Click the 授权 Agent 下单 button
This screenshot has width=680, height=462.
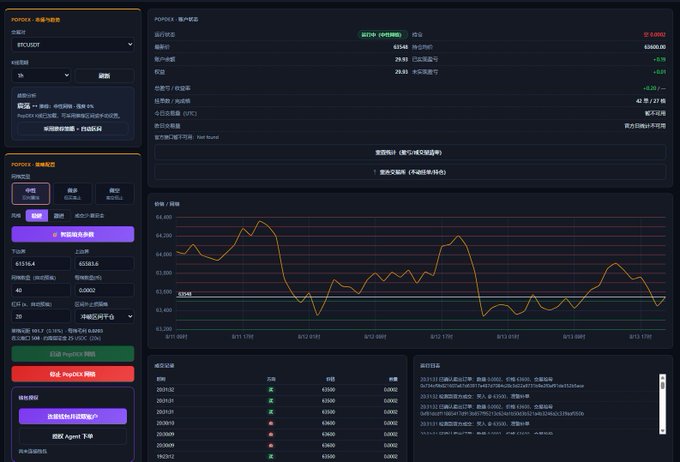click(72, 436)
